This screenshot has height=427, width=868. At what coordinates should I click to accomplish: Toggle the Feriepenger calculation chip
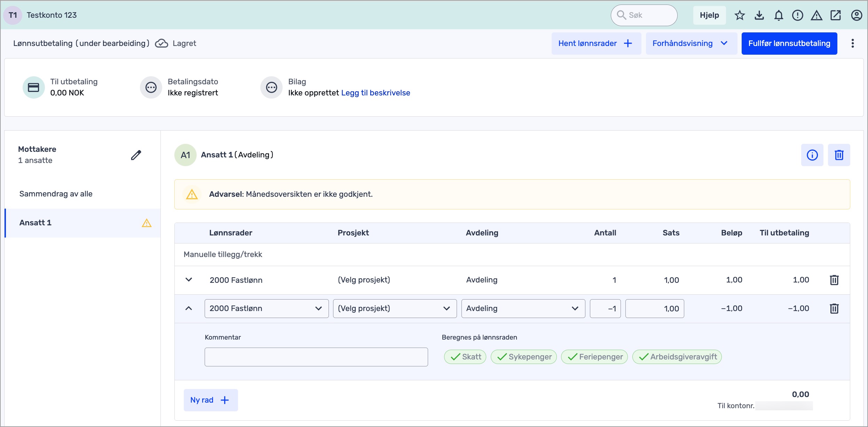(x=594, y=357)
